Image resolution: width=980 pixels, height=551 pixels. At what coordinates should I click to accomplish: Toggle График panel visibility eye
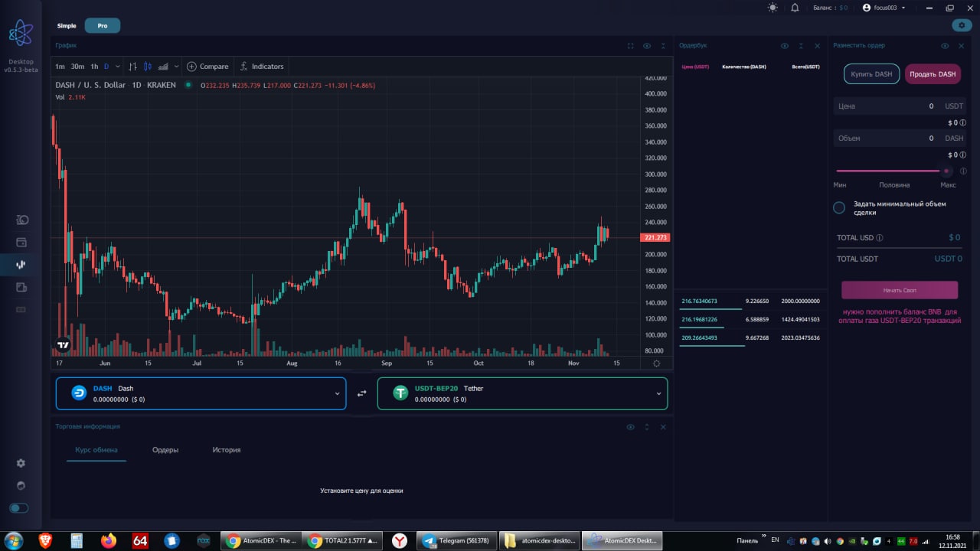(x=647, y=46)
